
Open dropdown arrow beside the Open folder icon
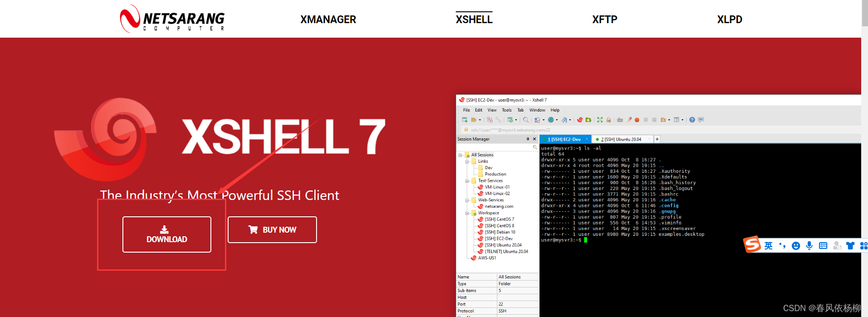coord(480,120)
